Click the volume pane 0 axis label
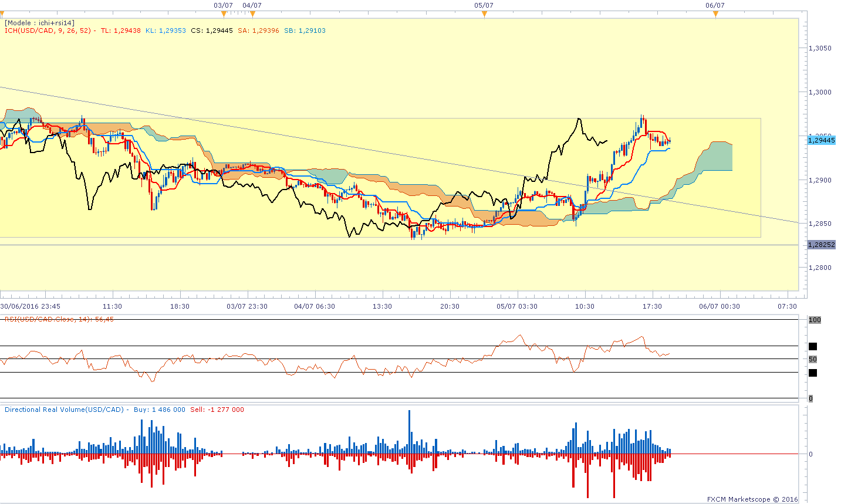Screen dimensions: 841x504 point(810,454)
